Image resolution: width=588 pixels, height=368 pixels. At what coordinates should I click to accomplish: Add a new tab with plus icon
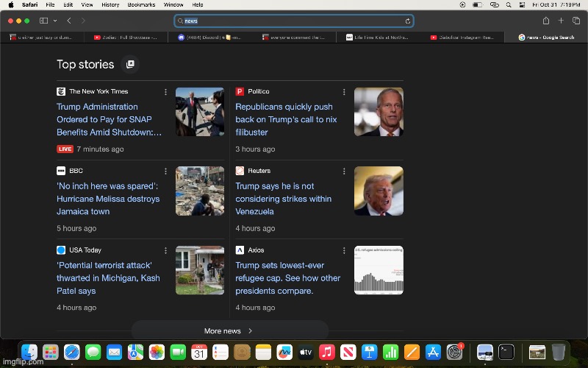click(561, 21)
